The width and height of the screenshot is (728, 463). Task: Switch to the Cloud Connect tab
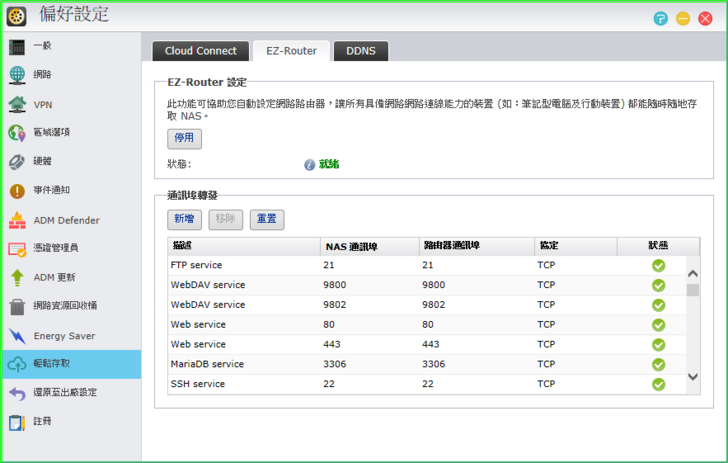tap(201, 51)
